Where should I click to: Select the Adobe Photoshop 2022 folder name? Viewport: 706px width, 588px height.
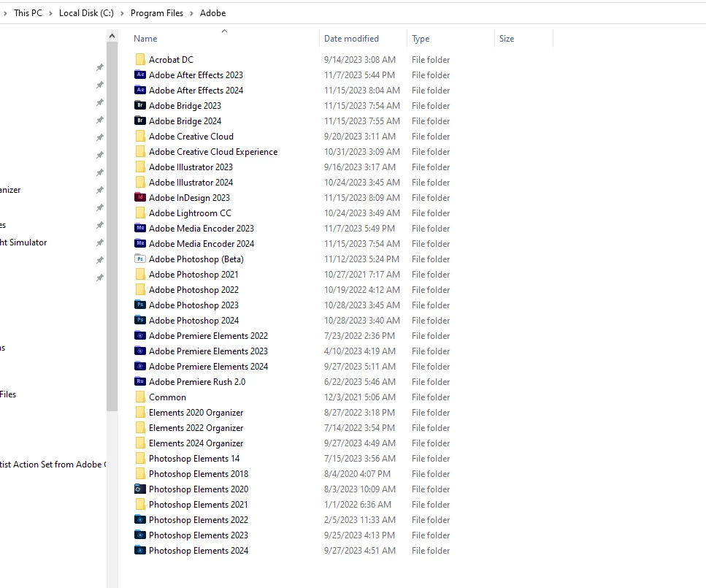click(193, 289)
